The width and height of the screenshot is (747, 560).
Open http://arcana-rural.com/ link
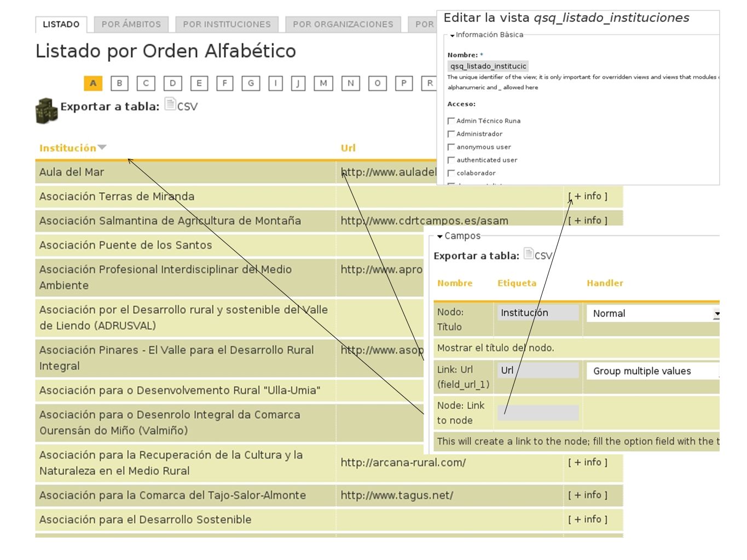[x=403, y=463]
